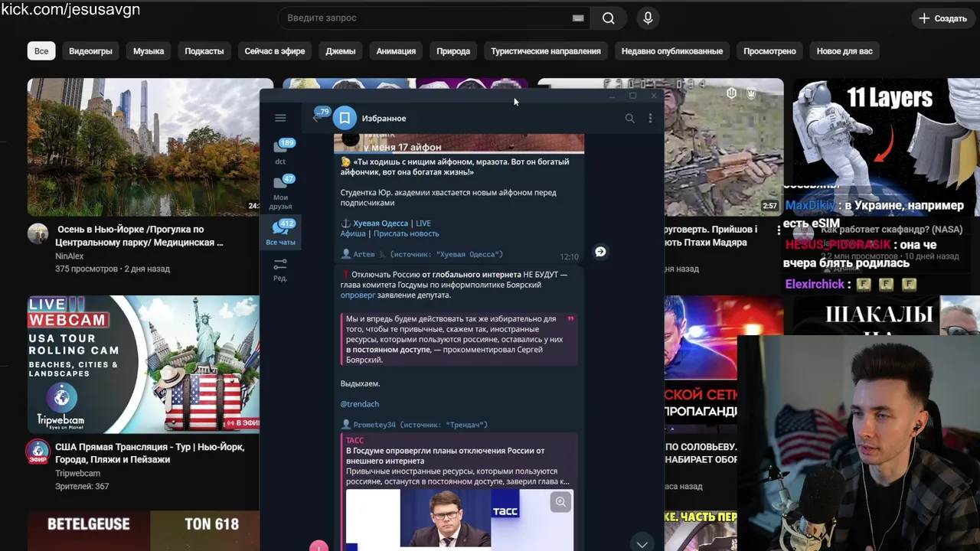Select the Просмотрено chip
Viewport: 980px width, 551px height.
pos(769,51)
